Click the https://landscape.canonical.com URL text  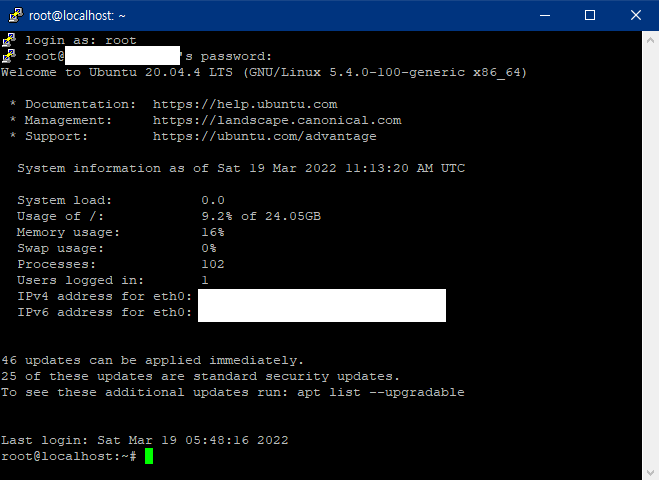pyautogui.click(x=277, y=120)
